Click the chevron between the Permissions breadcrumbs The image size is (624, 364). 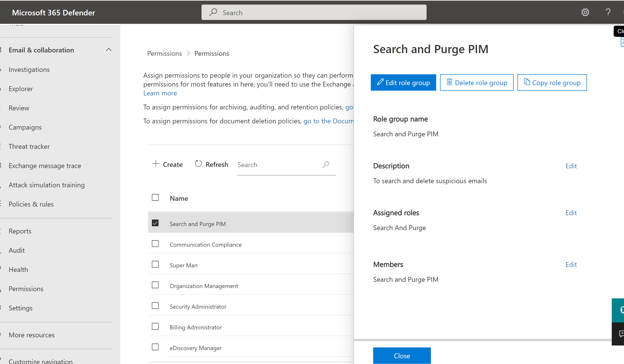(x=188, y=53)
